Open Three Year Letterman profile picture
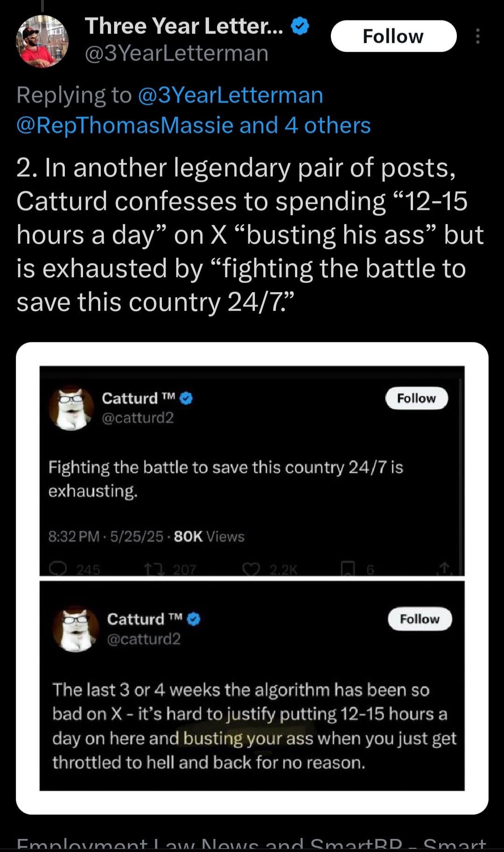The image size is (504, 852). point(42,41)
